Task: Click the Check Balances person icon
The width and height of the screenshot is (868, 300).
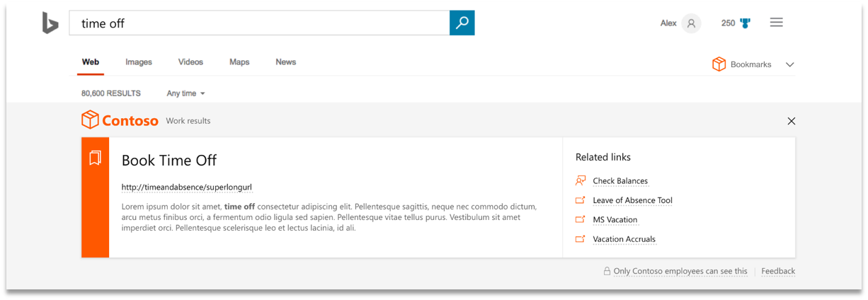Action: coord(581,180)
